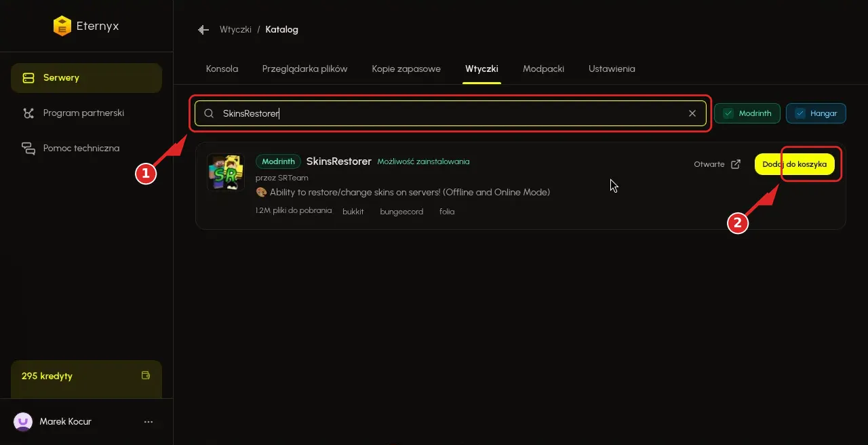
Task: Switch to the Przeglądarka plików tab
Action: pos(304,69)
